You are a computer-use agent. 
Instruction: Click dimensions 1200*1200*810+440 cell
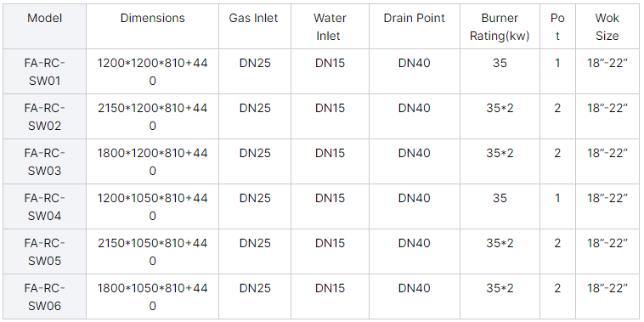(152, 71)
